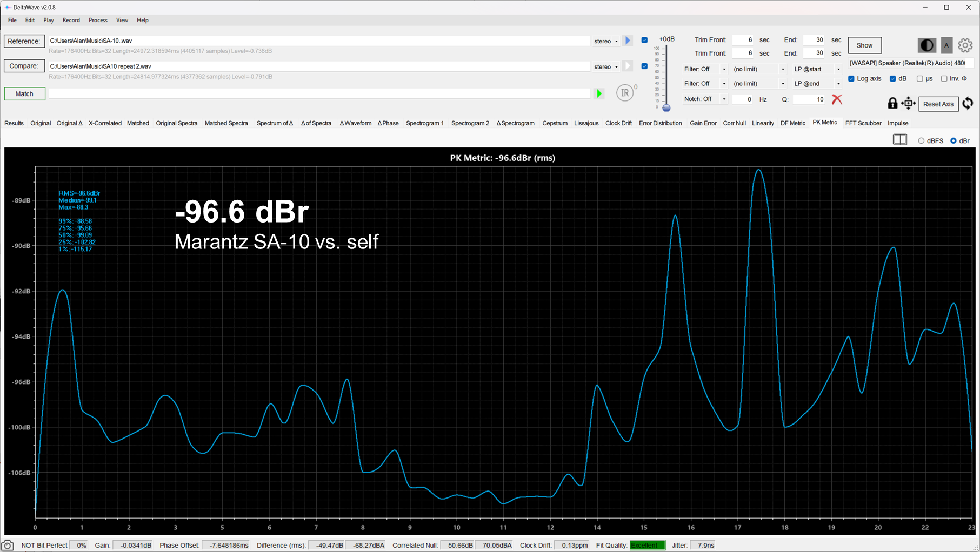Click the Q value field

point(808,99)
